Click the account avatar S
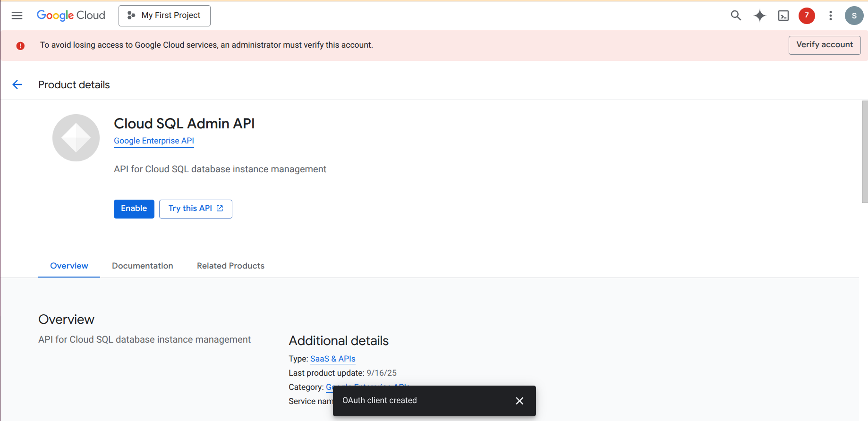 854,16
